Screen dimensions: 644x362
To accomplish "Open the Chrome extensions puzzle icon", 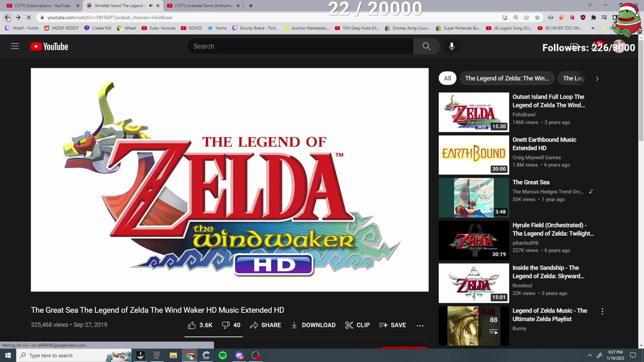I will [594, 18].
